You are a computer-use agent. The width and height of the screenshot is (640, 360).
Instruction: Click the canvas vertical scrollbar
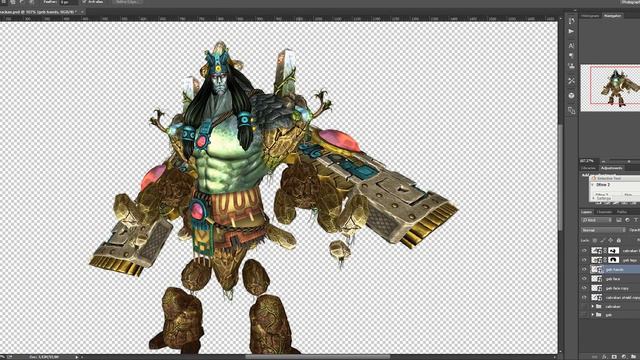[x=561, y=178]
